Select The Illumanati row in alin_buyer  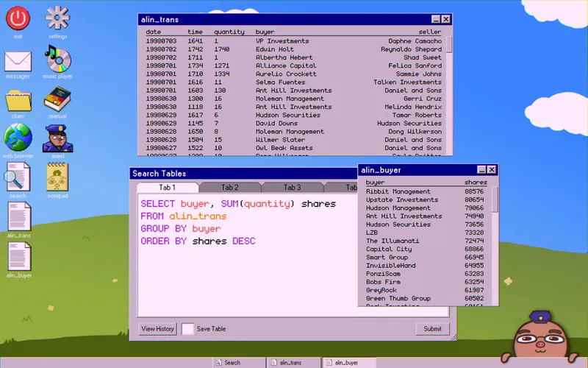(426, 241)
